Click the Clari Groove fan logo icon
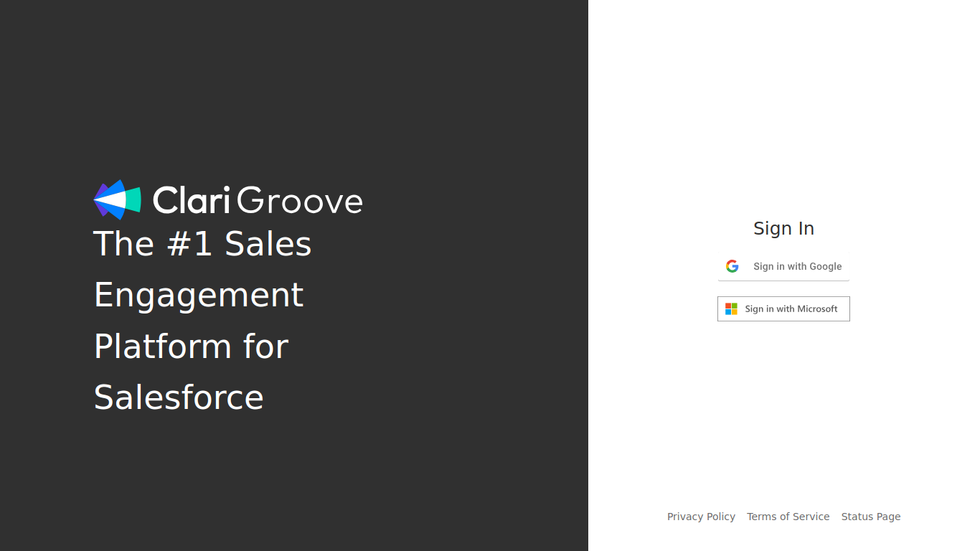This screenshot has height=551, width=980. coord(117,199)
